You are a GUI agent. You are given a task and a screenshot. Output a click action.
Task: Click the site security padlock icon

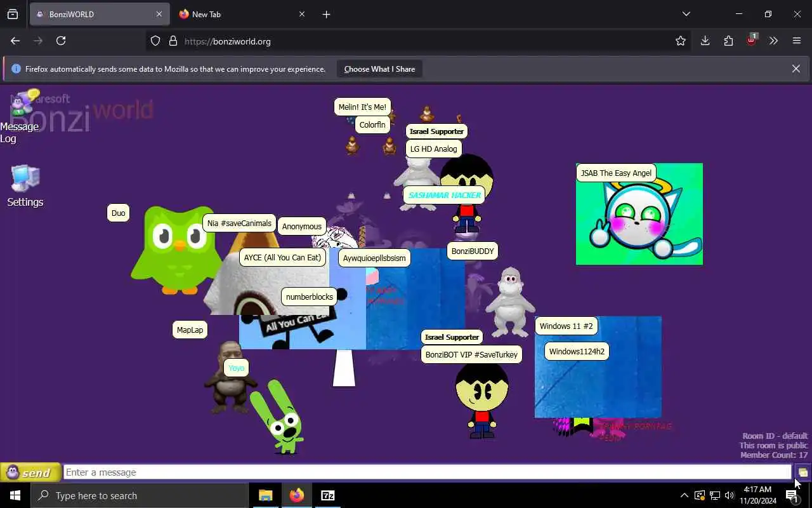point(173,41)
